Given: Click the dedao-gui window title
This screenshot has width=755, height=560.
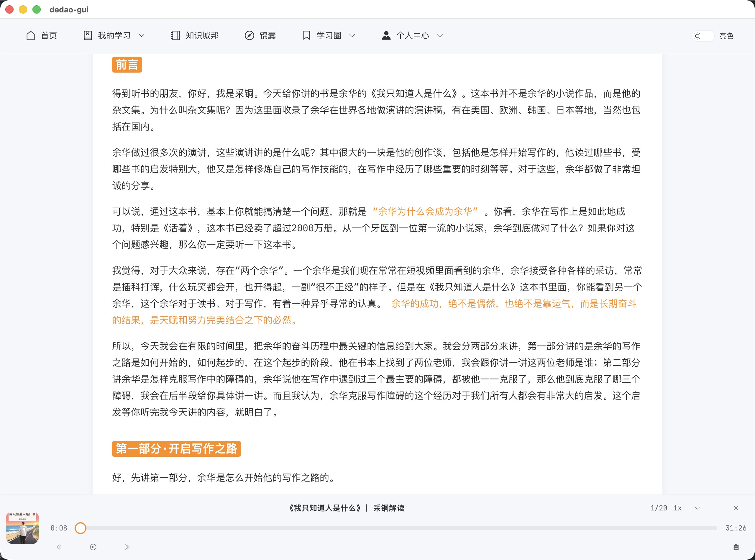Looking at the screenshot, I should [69, 9].
